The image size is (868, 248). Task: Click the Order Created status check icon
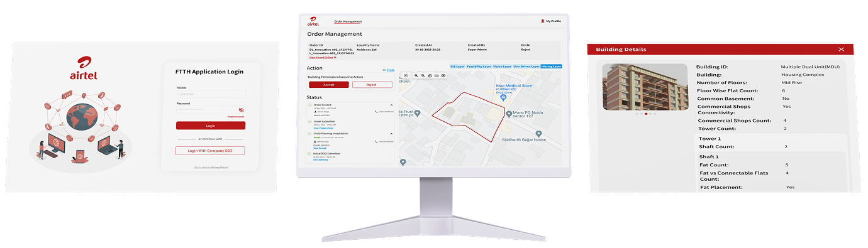[310, 105]
